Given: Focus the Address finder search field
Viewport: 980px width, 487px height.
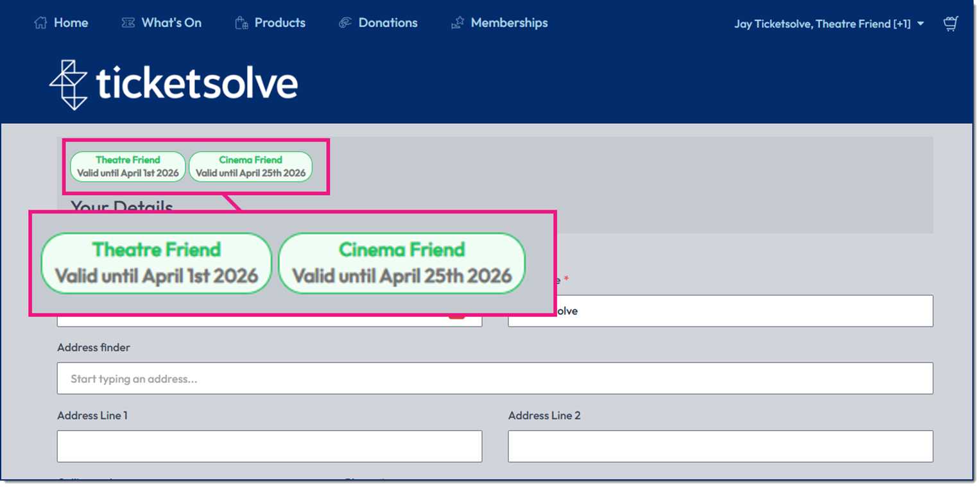Looking at the screenshot, I should pyautogui.click(x=495, y=379).
